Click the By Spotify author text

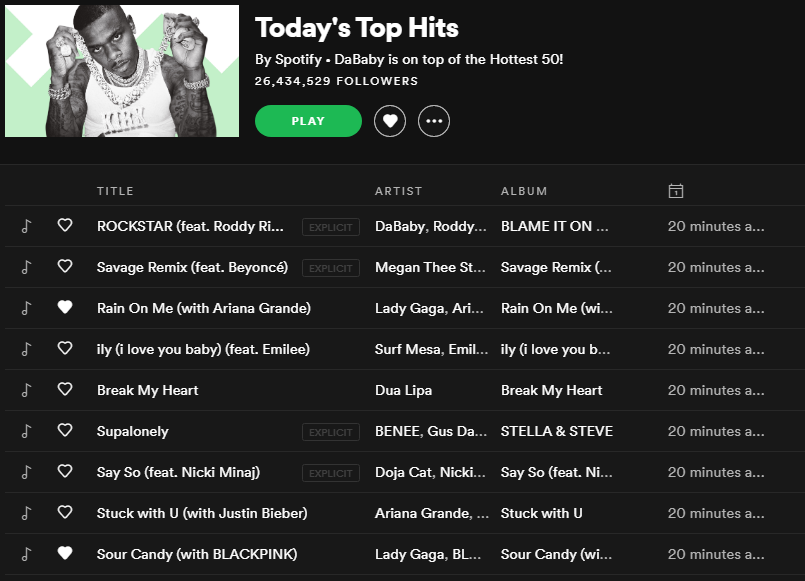point(289,60)
